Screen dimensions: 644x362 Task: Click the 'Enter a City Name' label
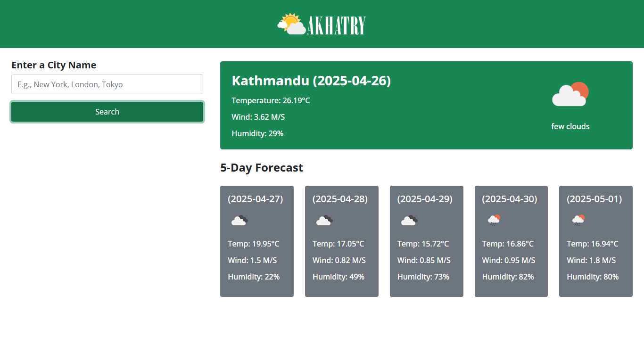[x=54, y=65]
